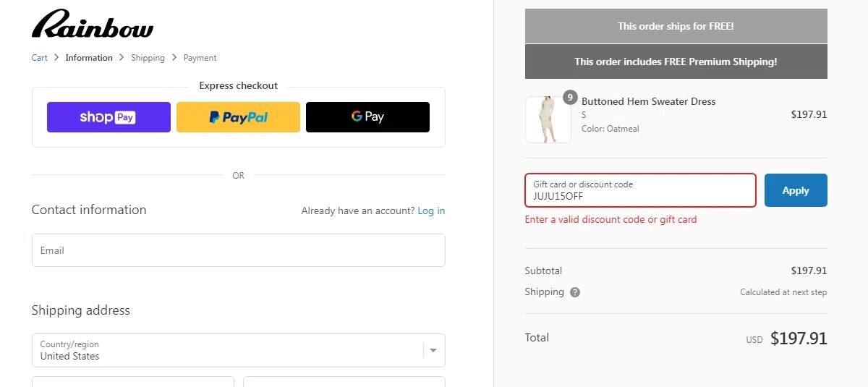Click the discount code field with JUJU15OFF
The image size is (868, 387).
640,190
